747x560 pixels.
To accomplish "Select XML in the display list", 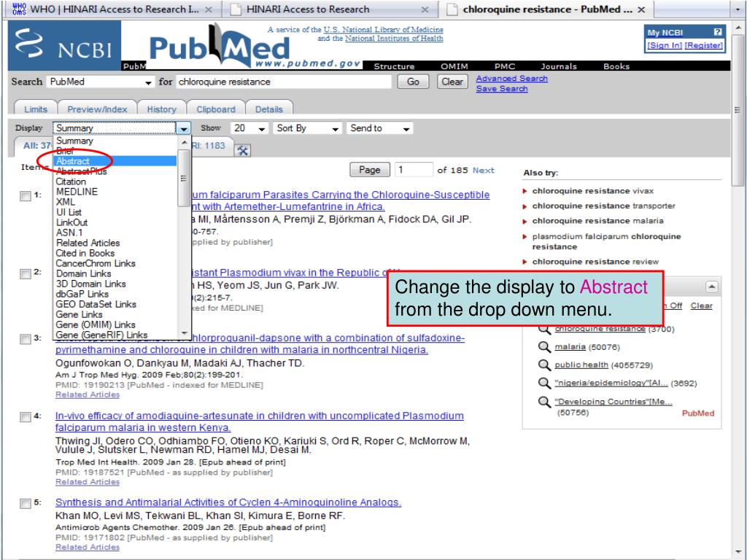I will click(x=115, y=202).
